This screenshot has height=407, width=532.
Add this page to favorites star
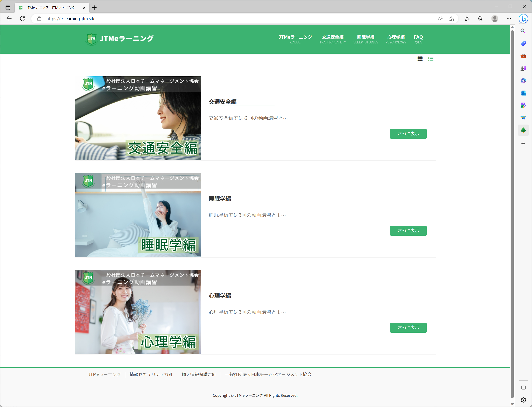coord(451,19)
